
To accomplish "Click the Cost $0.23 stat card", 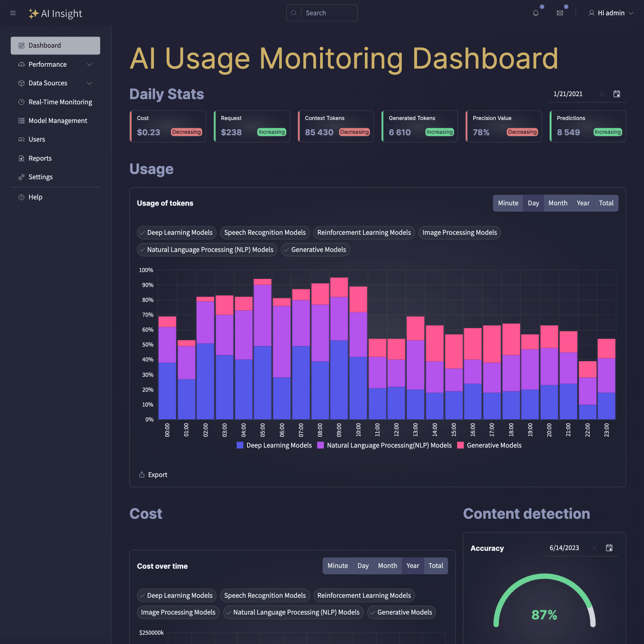I will pyautogui.click(x=168, y=126).
